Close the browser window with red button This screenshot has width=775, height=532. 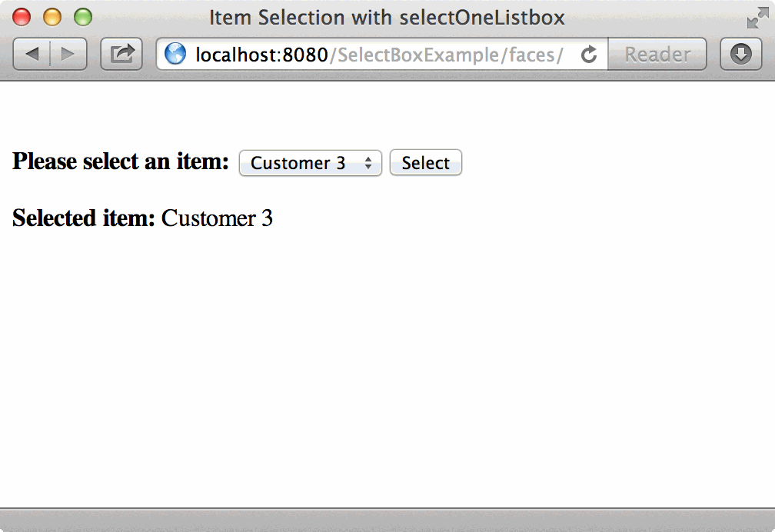point(22,17)
